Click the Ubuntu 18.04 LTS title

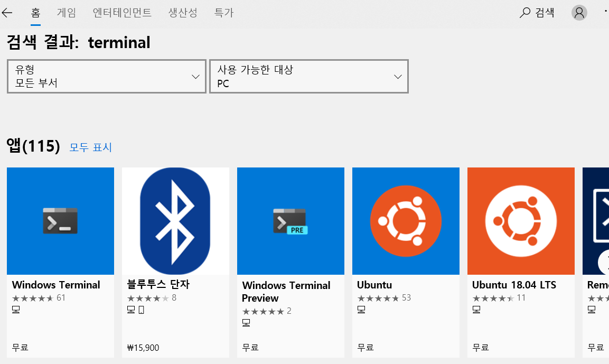coord(514,285)
